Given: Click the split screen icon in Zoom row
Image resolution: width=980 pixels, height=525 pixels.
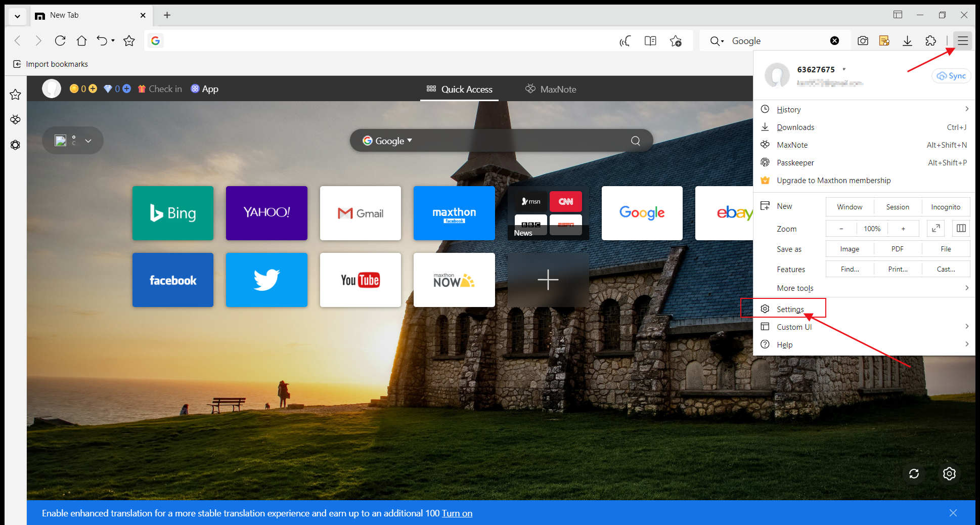Looking at the screenshot, I should [x=961, y=229].
